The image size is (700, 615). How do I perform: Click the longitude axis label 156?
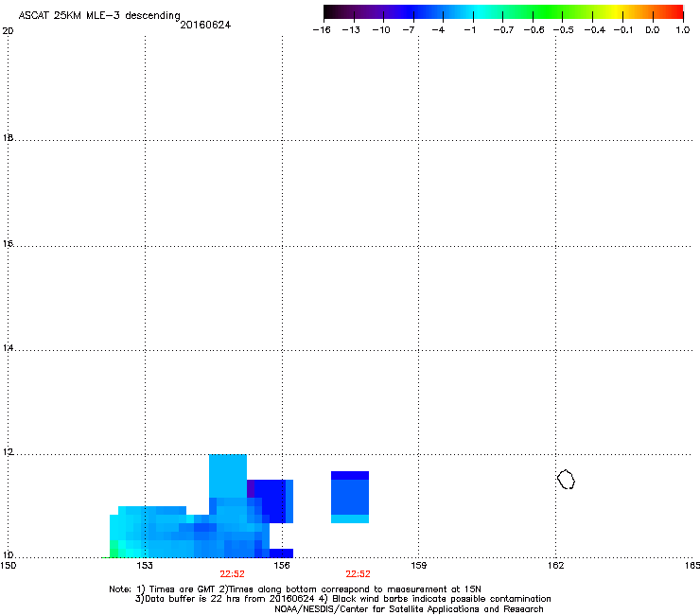point(282,566)
